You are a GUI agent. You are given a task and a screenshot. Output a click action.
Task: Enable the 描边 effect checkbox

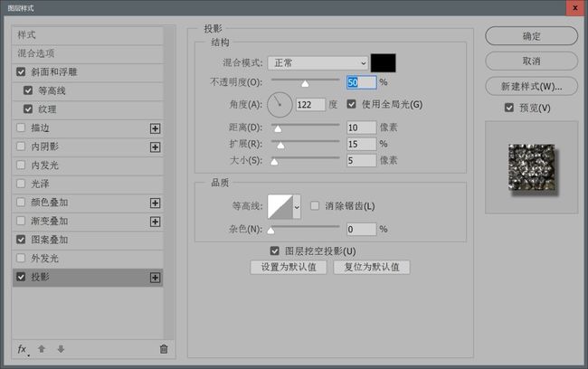click(21, 128)
